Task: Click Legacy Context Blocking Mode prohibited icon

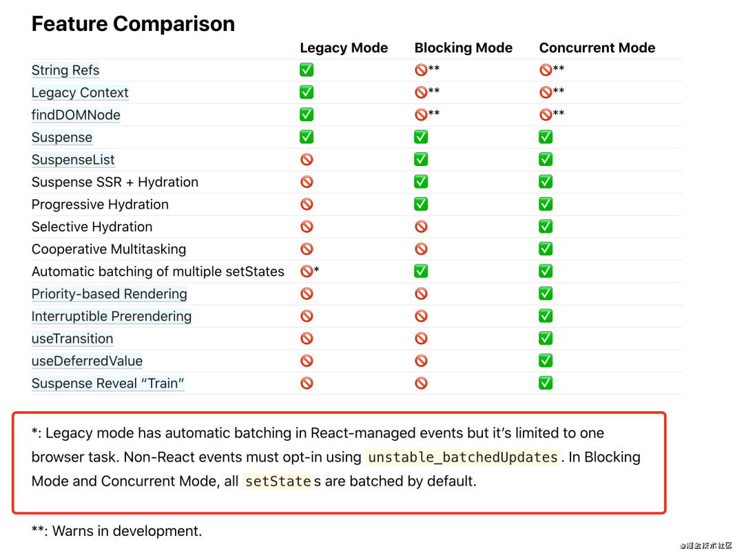Action: pos(421,92)
